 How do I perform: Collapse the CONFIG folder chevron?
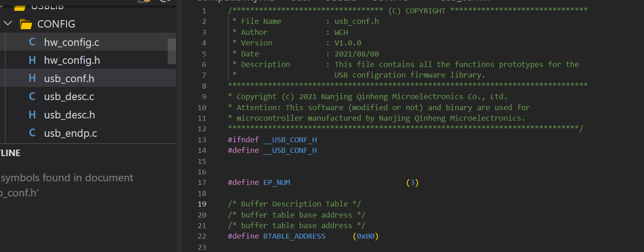click(x=8, y=23)
